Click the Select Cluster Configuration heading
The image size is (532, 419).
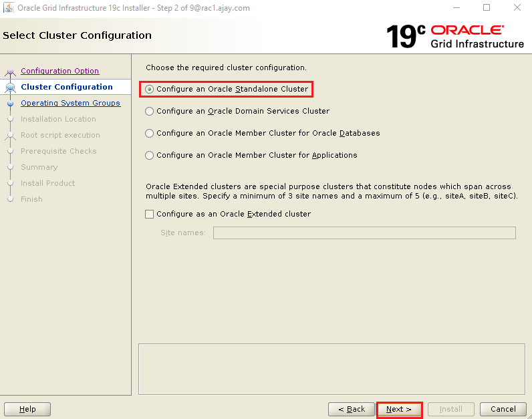(x=77, y=35)
